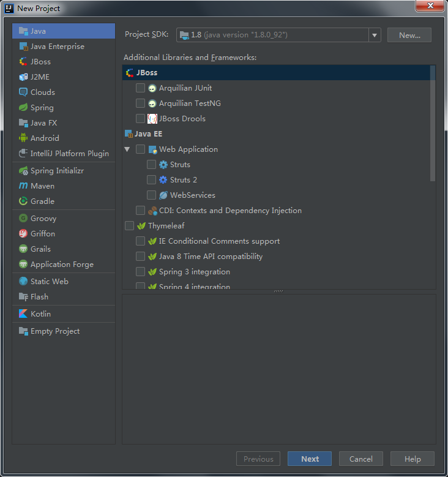Check the Thymeleaf checkbox

point(129,226)
